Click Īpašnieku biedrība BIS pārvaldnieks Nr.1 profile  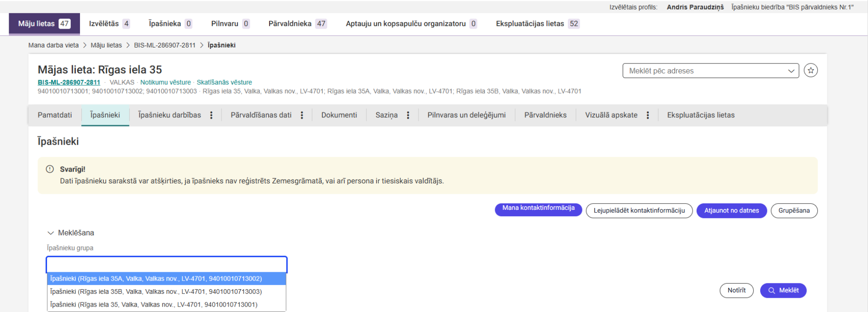click(792, 7)
